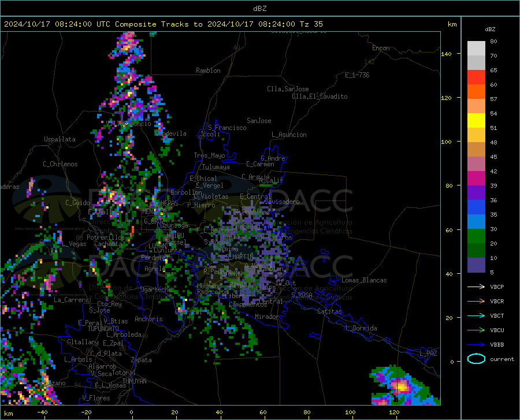Pick the slate 5 dBZ color swatch
This screenshot has height=420, width=520.
(476, 265)
